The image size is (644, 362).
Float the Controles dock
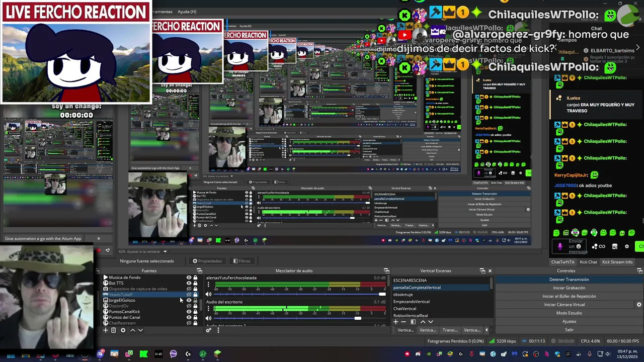[x=639, y=271]
